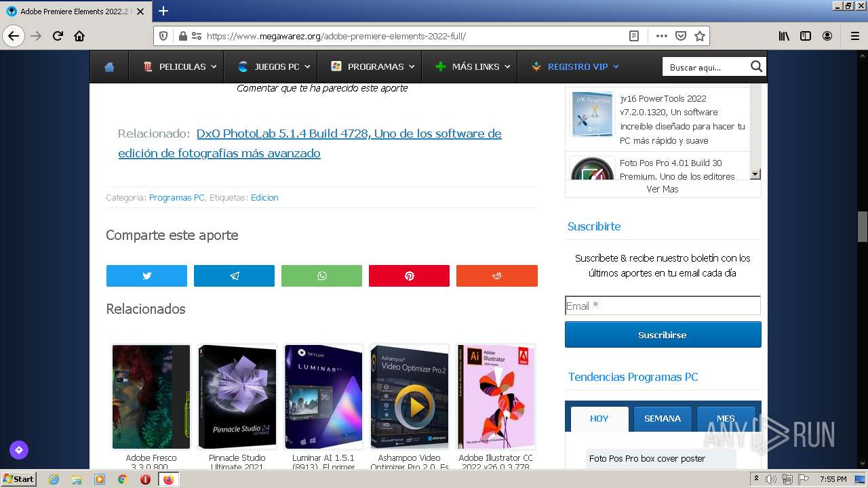868x488 pixels.
Task: Open the Library bookmarks icon
Action: (x=784, y=36)
